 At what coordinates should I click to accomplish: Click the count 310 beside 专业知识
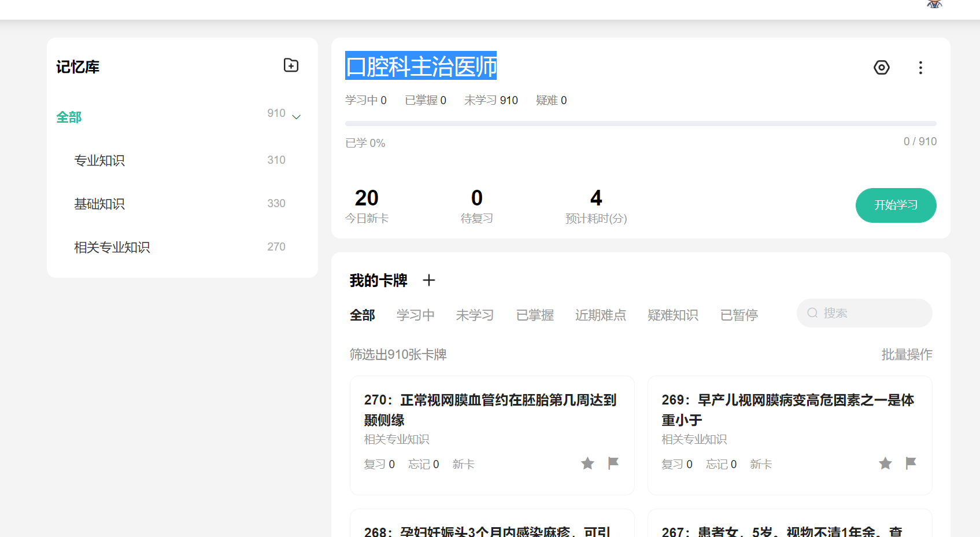coord(276,160)
